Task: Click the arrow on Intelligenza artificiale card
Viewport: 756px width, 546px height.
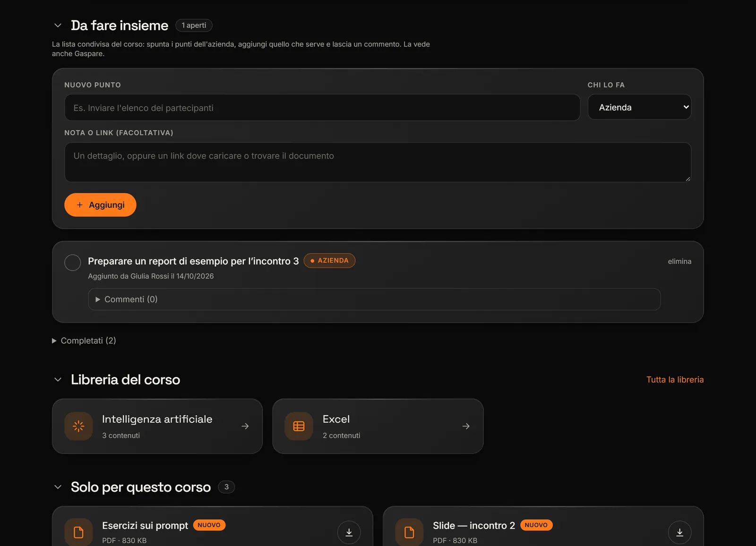Action: click(x=245, y=426)
